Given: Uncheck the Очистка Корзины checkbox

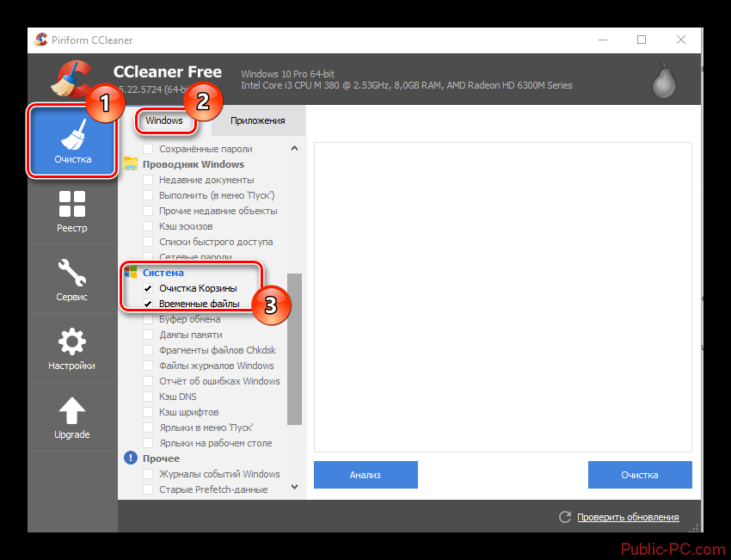Looking at the screenshot, I should 148,289.
